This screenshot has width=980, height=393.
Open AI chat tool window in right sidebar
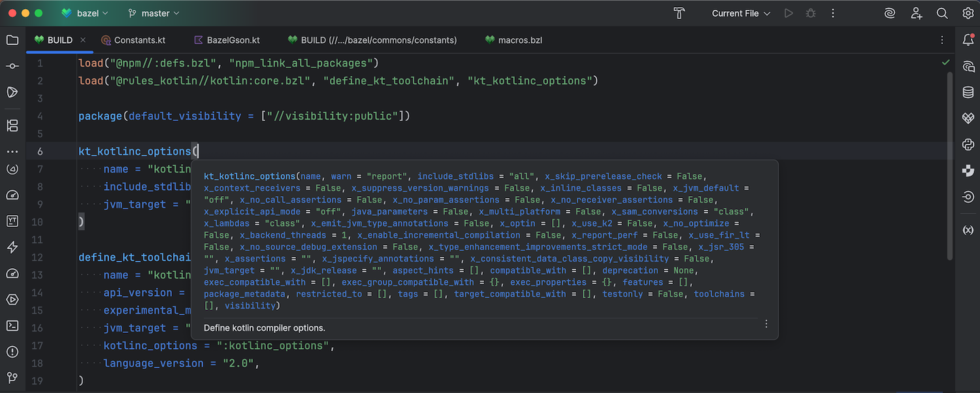(968, 66)
